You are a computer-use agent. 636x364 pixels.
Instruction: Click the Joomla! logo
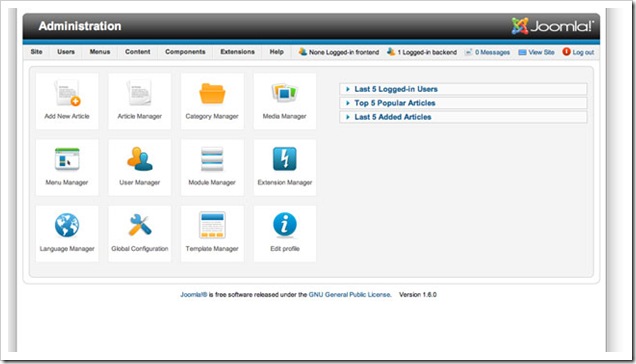tap(552, 26)
